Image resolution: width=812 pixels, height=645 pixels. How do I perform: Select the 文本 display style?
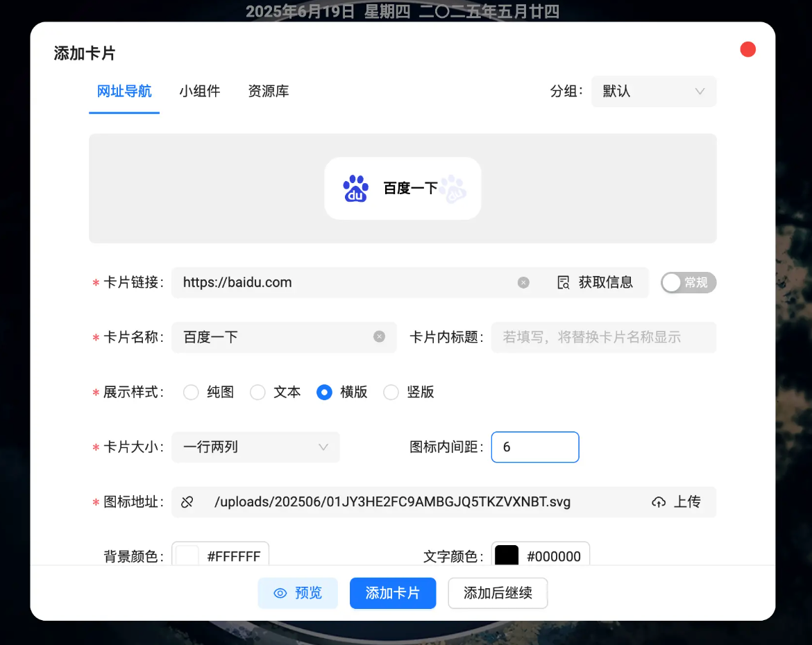(x=258, y=392)
